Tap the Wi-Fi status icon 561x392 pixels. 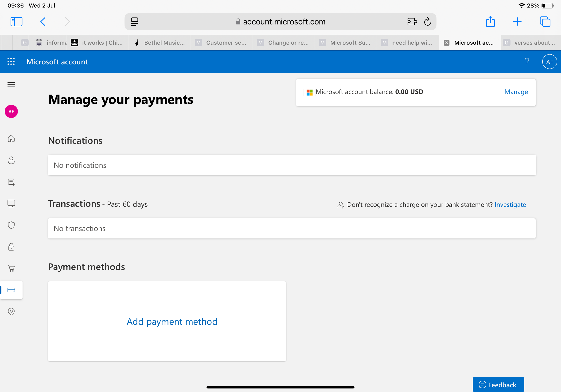click(522, 5)
